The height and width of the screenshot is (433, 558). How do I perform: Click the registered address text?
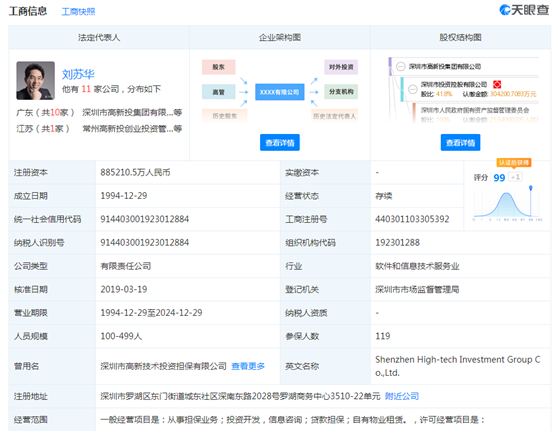(x=240, y=396)
